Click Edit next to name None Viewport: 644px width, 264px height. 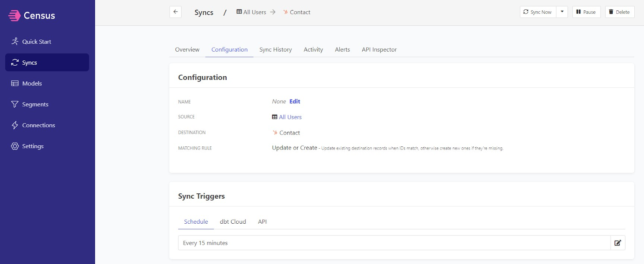[x=295, y=102]
